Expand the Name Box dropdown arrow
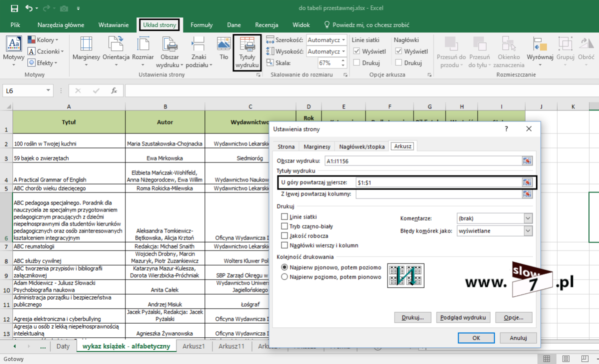599x364 pixels. coord(48,90)
